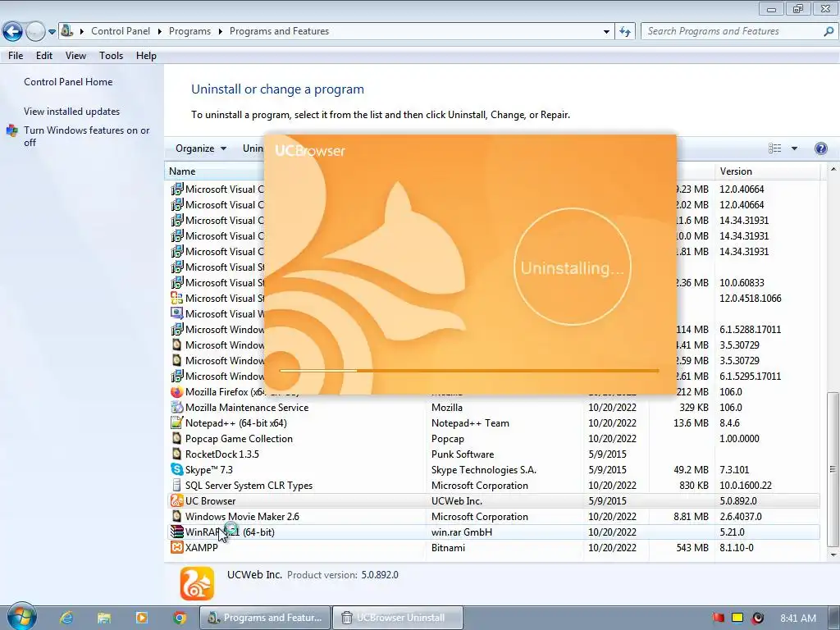Open the Edit menu
The height and width of the screenshot is (630, 840).
click(44, 56)
